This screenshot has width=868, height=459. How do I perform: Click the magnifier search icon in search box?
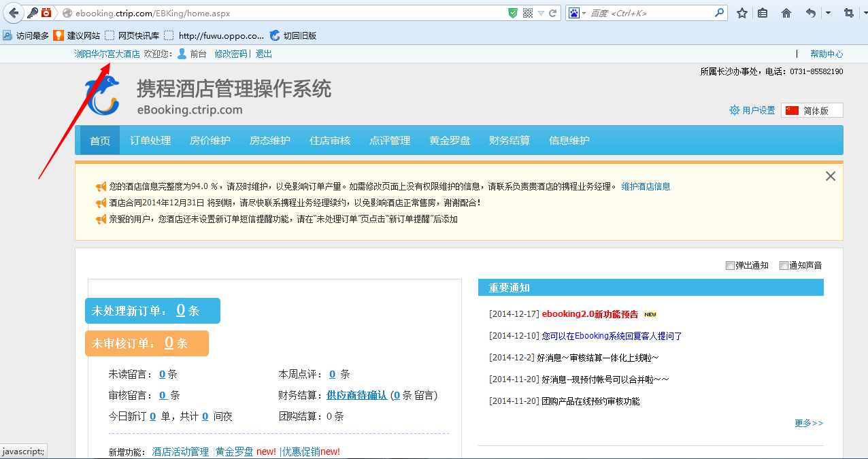720,12
